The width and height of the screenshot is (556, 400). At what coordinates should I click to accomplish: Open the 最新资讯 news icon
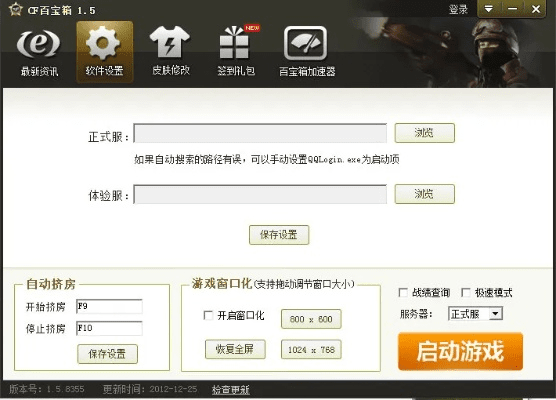pyautogui.click(x=39, y=52)
